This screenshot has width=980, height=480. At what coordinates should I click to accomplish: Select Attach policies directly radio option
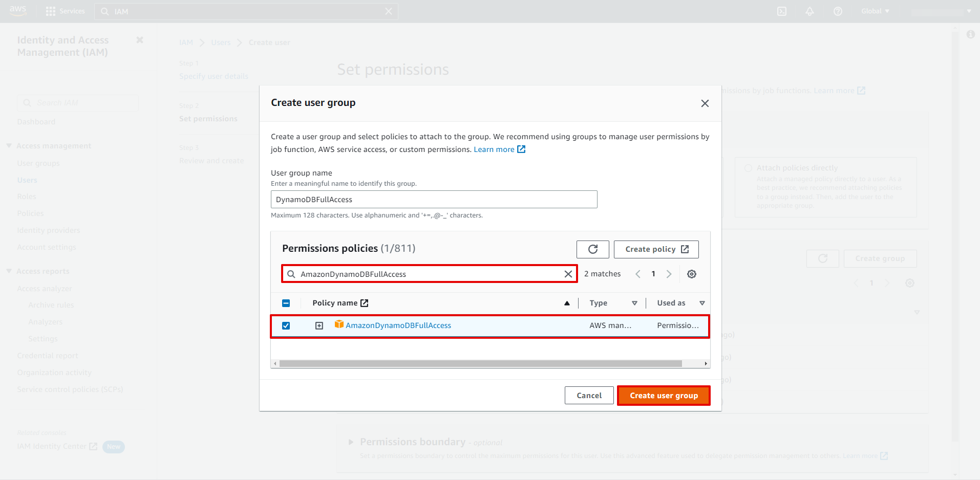(x=749, y=168)
